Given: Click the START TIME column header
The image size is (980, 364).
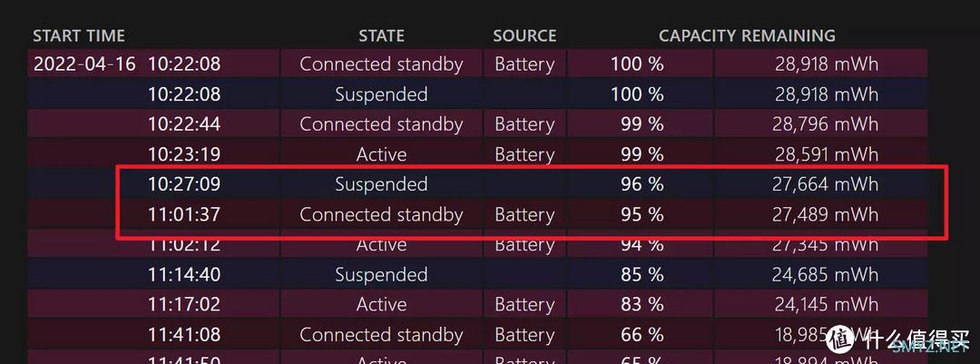Looking at the screenshot, I should (x=79, y=35).
